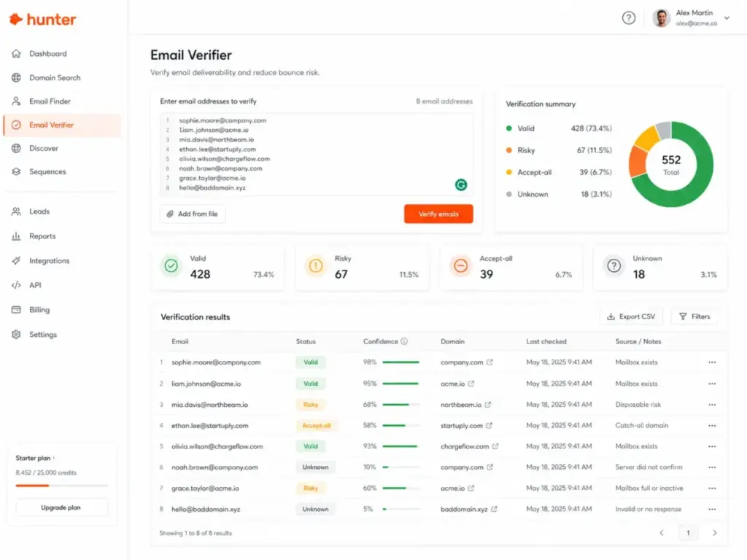Click 'Mailbox full or inactive' note
747x560 pixels.
pos(649,488)
